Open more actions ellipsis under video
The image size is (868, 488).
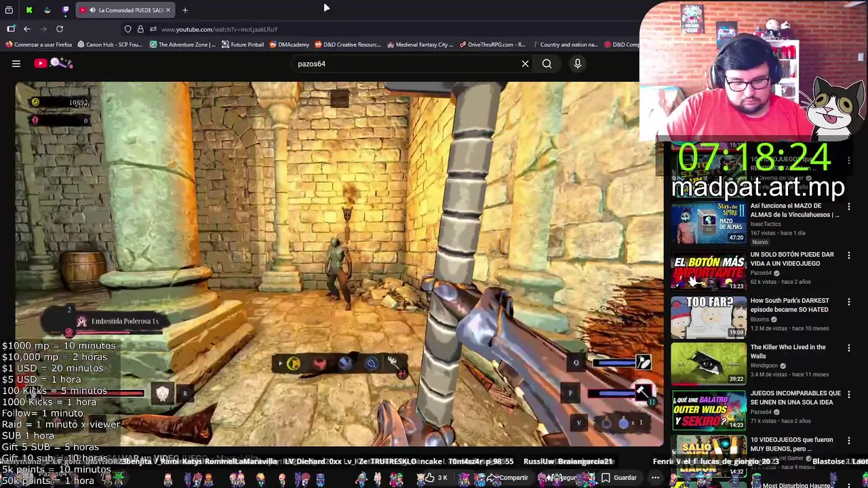[655, 478]
